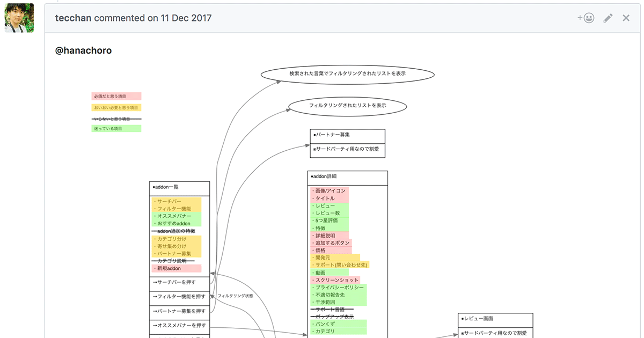Click the ■パートナー募集 box header
644x338 pixels.
(x=347, y=135)
